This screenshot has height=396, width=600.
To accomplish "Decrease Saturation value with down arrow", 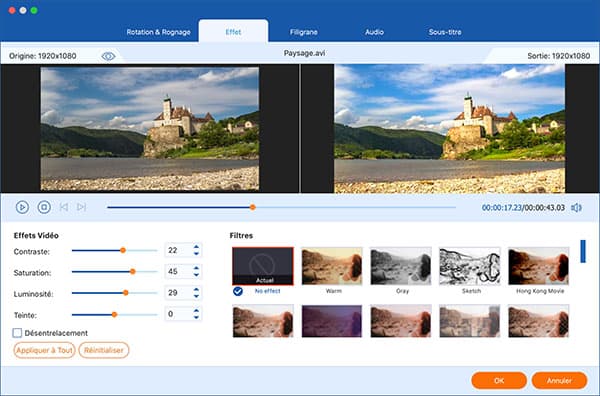I will point(196,275).
